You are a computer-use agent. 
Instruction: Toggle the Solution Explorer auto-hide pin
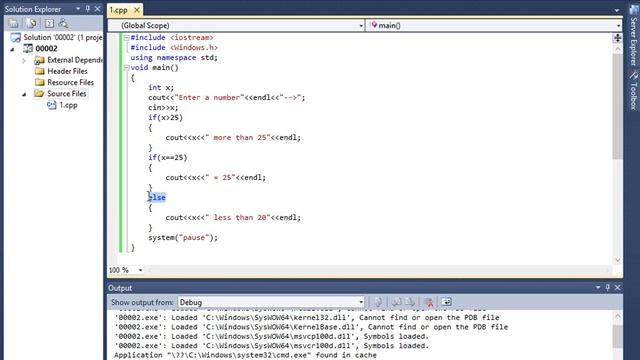(87, 9)
